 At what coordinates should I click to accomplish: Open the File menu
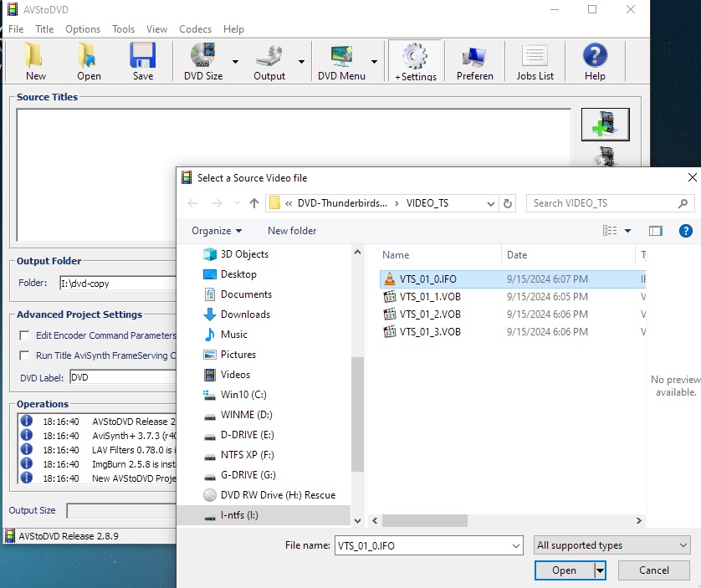(x=16, y=29)
